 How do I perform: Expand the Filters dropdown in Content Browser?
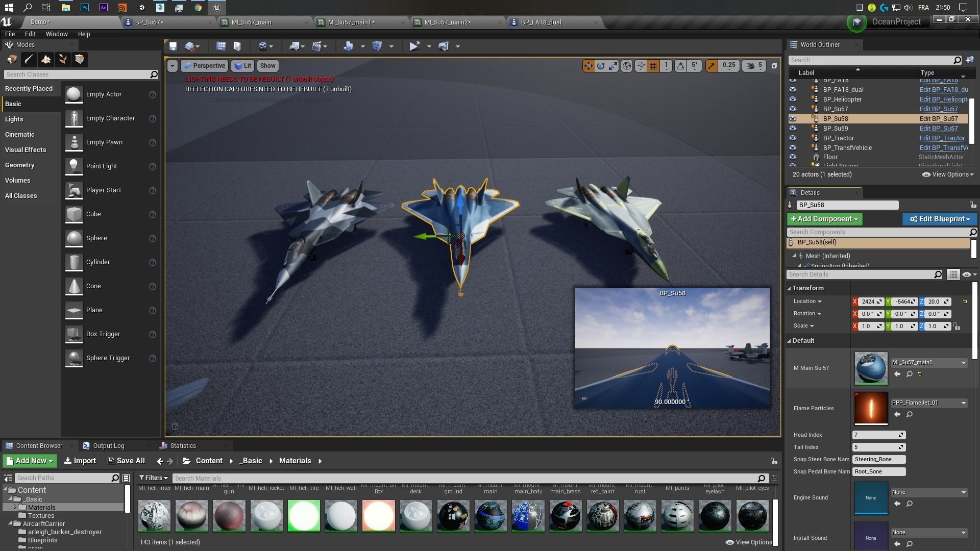tap(153, 478)
